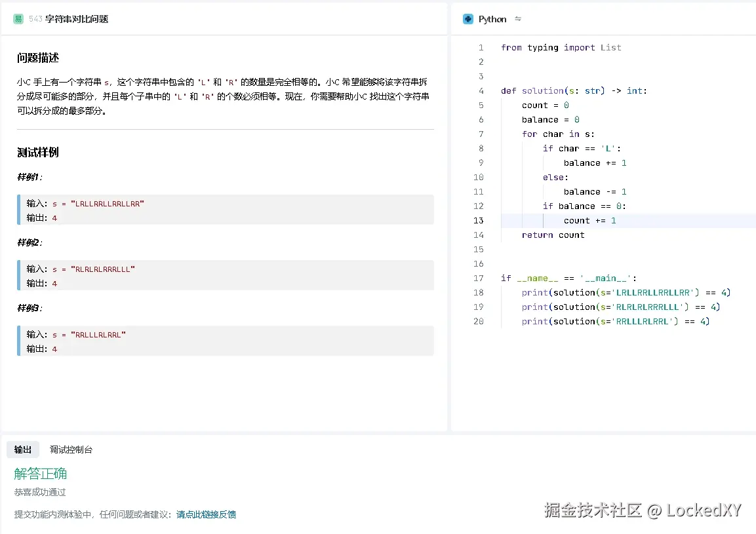Image resolution: width=756 pixels, height=534 pixels.
Task: Click the blue bar beside sample 3
Action: click(x=20, y=340)
